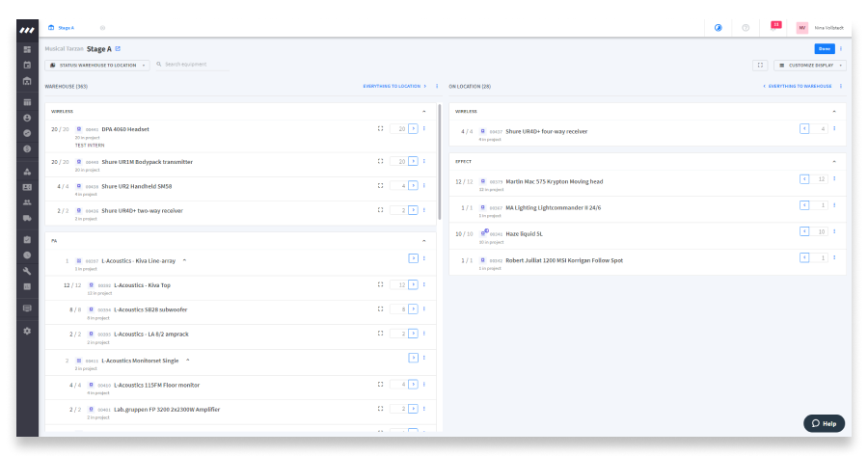Open the Status Warehouse to Location dropdown
The width and height of the screenshot is (868, 456).
[97, 66]
